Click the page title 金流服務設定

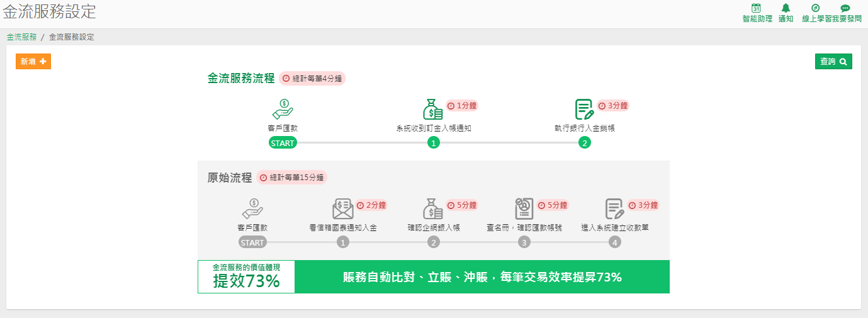pyautogui.click(x=50, y=11)
